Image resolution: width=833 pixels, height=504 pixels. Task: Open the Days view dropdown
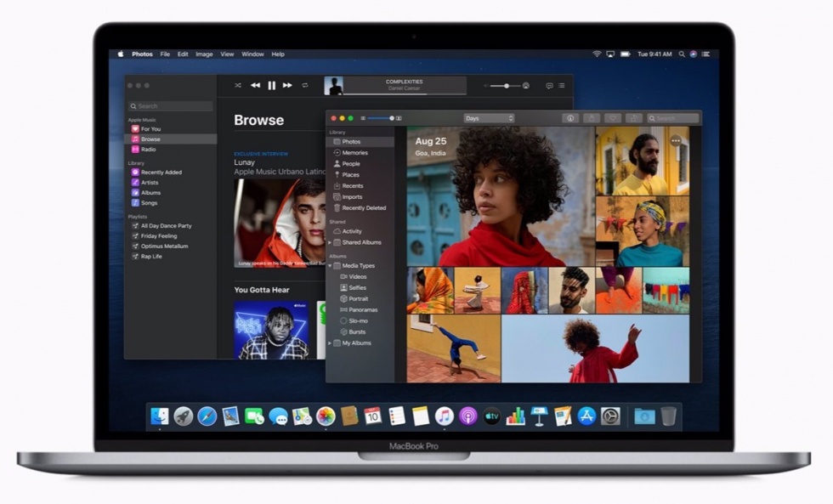pyautogui.click(x=489, y=118)
